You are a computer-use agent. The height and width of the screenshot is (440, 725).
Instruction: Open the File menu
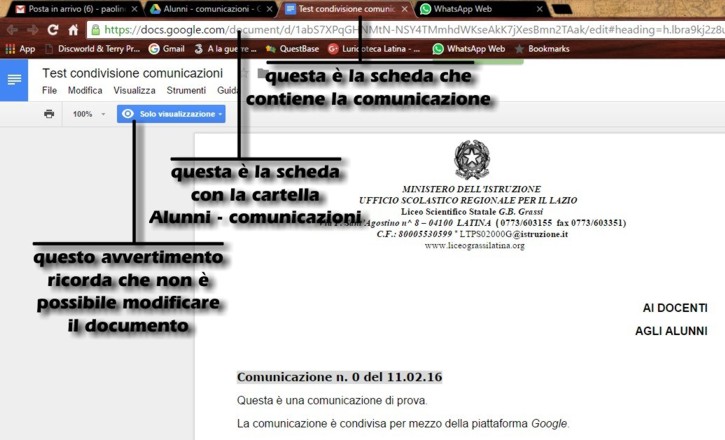49,90
